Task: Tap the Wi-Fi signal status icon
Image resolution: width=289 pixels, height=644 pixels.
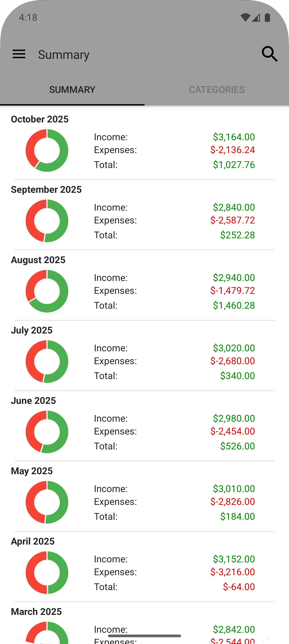Action: [x=245, y=18]
